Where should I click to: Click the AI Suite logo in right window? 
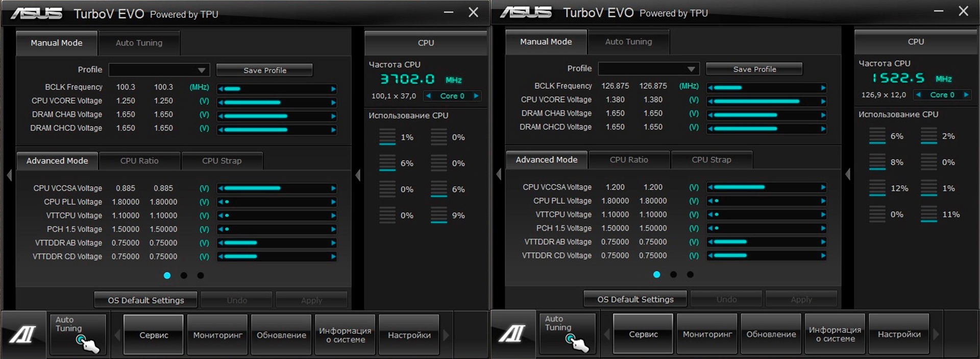pyautogui.click(x=512, y=334)
